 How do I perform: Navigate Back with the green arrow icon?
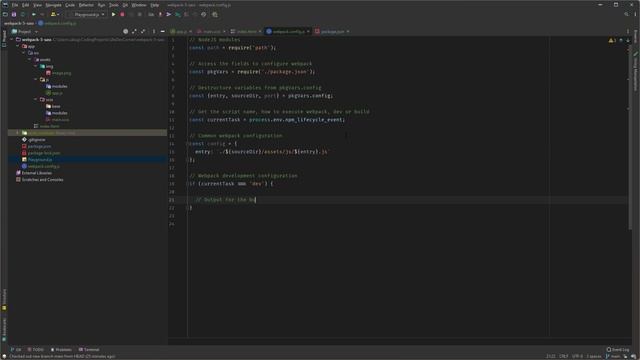(34, 14)
